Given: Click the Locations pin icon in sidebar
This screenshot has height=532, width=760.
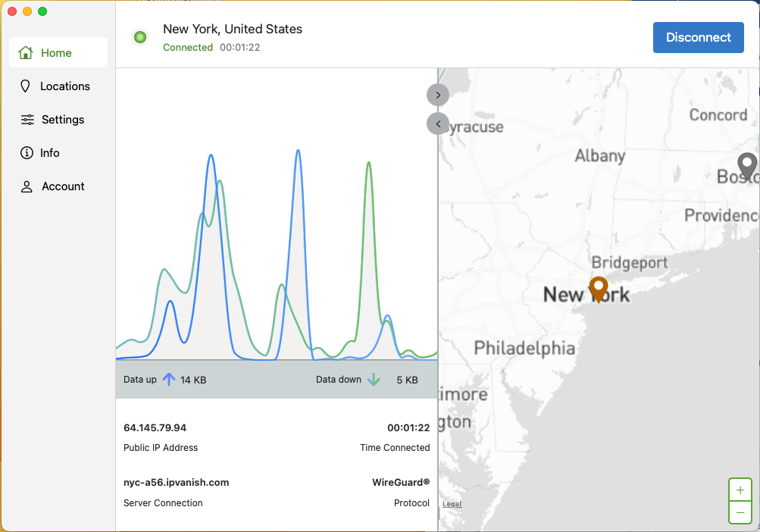Looking at the screenshot, I should click(26, 86).
